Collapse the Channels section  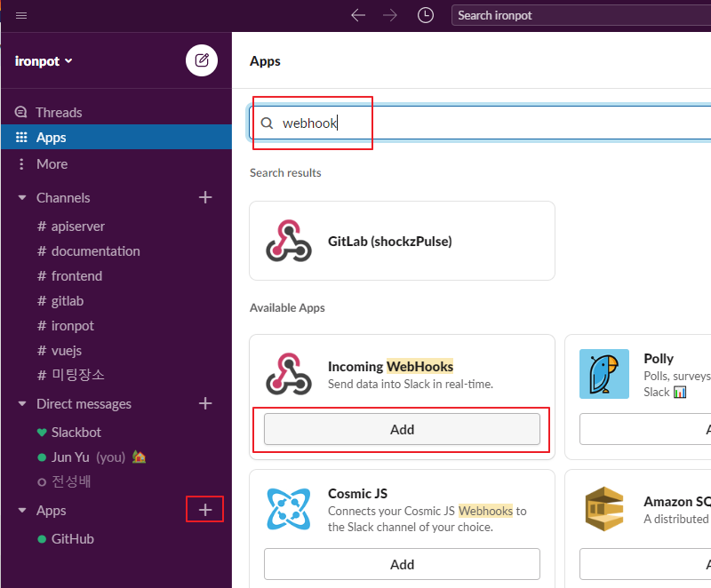pyautogui.click(x=22, y=198)
